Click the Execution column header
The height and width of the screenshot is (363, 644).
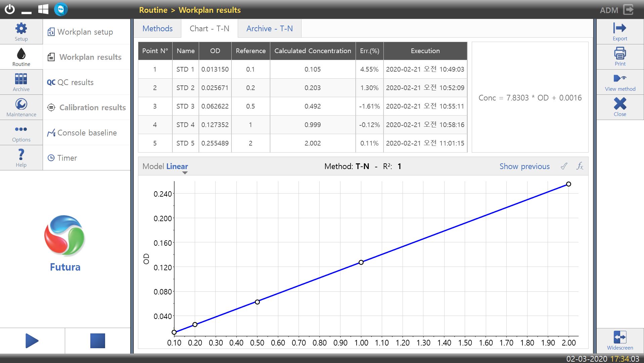(x=425, y=51)
